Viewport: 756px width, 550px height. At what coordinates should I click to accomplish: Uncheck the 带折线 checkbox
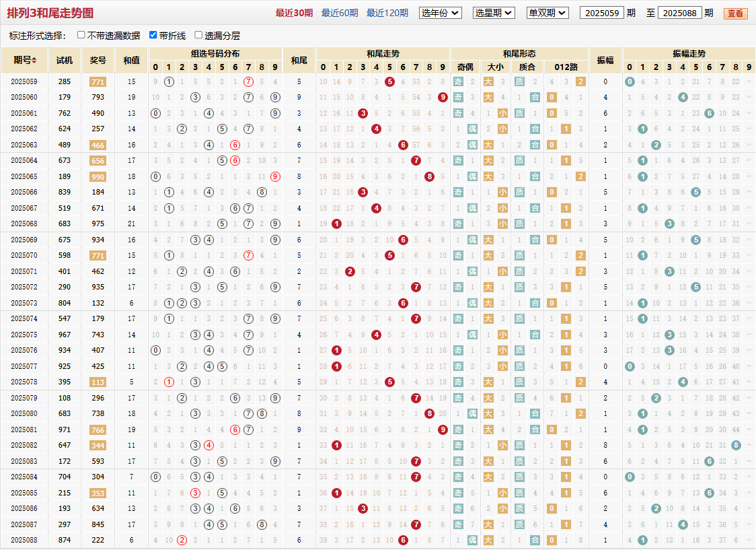153,35
